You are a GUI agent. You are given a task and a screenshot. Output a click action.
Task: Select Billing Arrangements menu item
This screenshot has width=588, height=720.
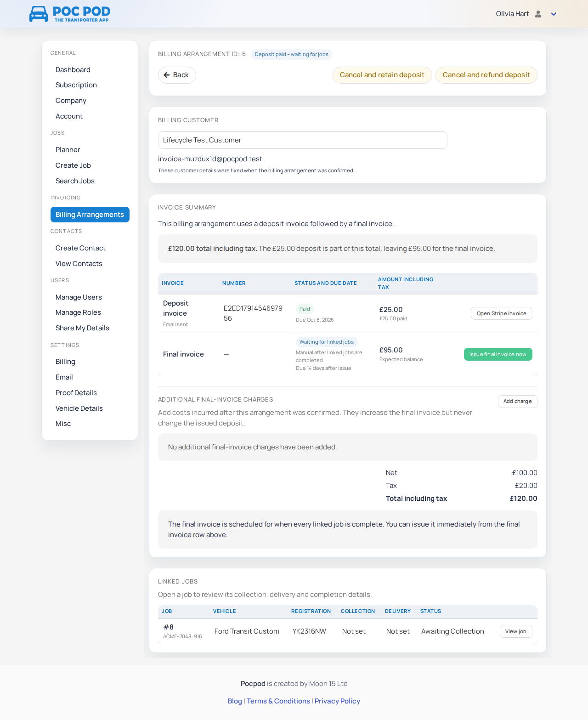[90, 215]
